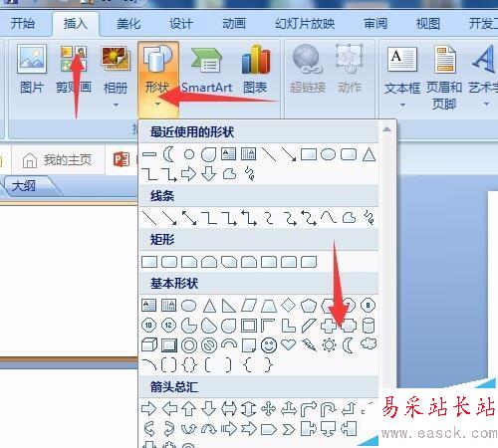Choose the quad arrow in 箭头总汇
Image resolution: width=498 pixels, height=448 pixels.
coord(268,409)
